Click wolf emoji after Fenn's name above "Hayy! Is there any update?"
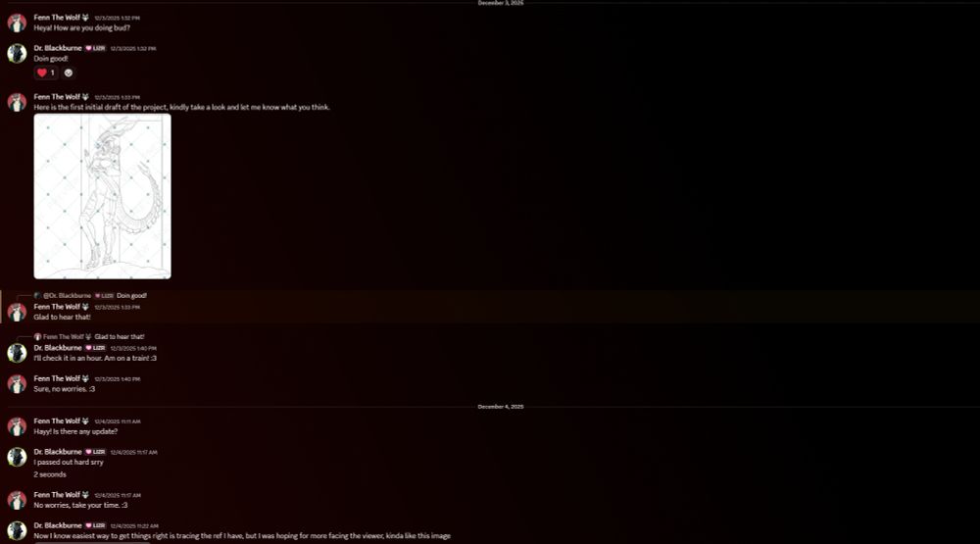This screenshot has height=544, width=980. [85, 420]
